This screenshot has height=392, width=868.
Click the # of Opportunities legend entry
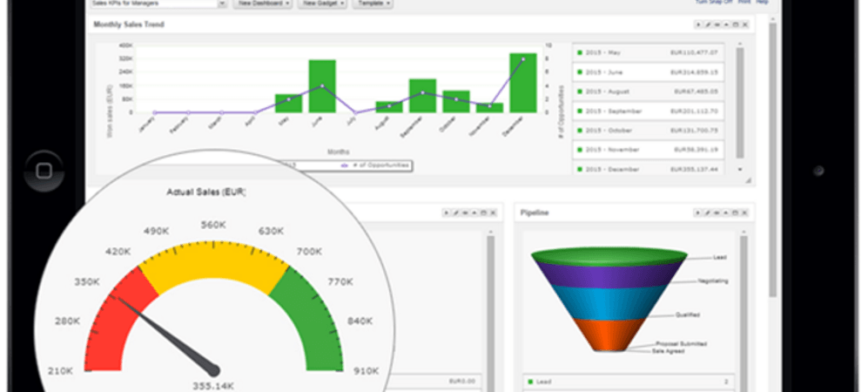(375, 165)
